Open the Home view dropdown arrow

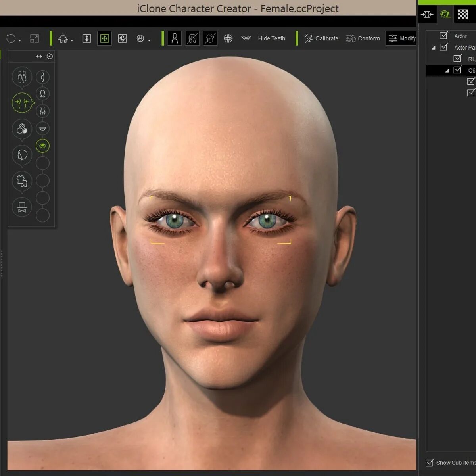click(72, 40)
